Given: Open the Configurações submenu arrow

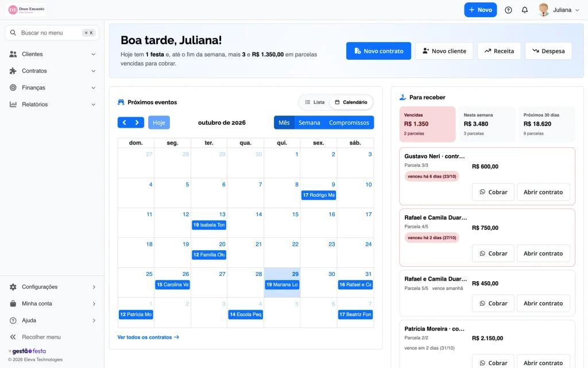Looking at the screenshot, I should coord(94,287).
